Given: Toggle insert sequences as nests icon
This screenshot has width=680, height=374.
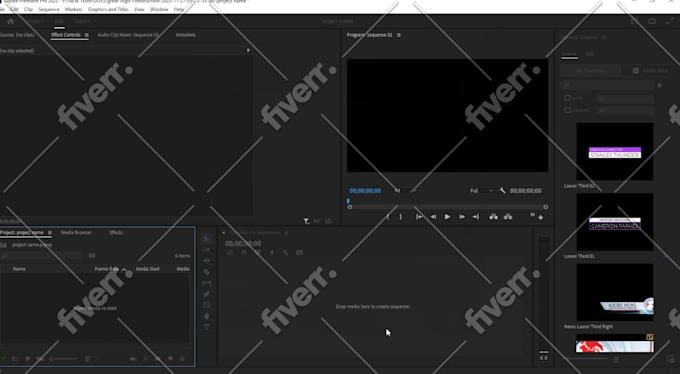Looking at the screenshot, I should [230, 253].
